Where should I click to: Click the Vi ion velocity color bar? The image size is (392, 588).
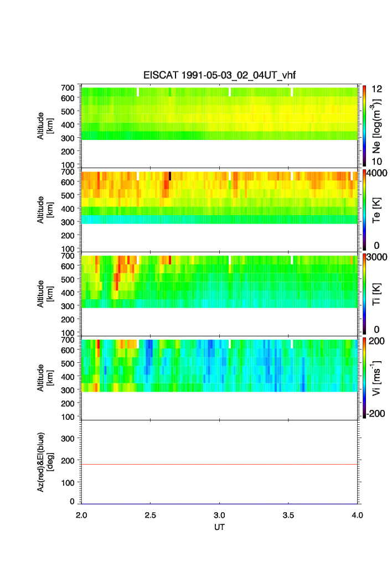tap(364, 378)
